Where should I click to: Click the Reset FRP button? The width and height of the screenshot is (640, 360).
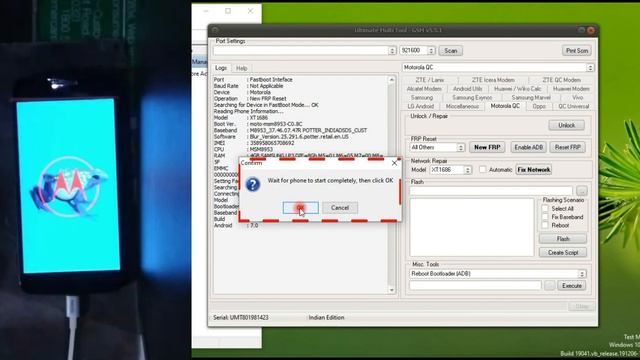(x=567, y=147)
